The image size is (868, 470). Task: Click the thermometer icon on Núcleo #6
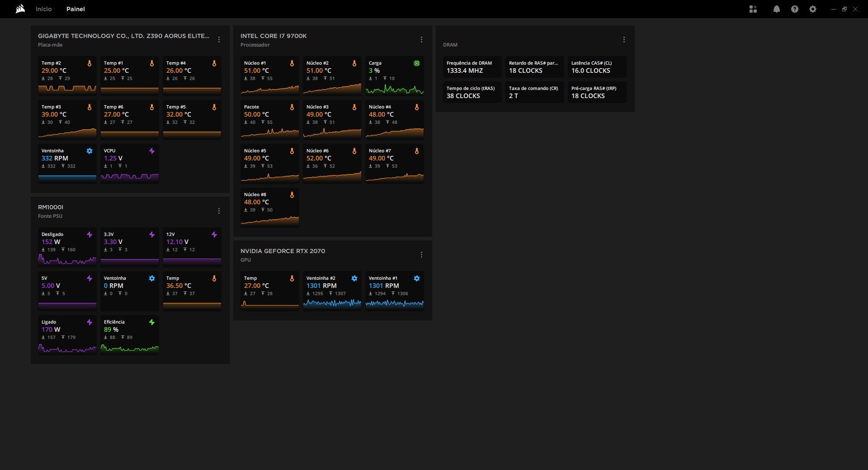(354, 151)
